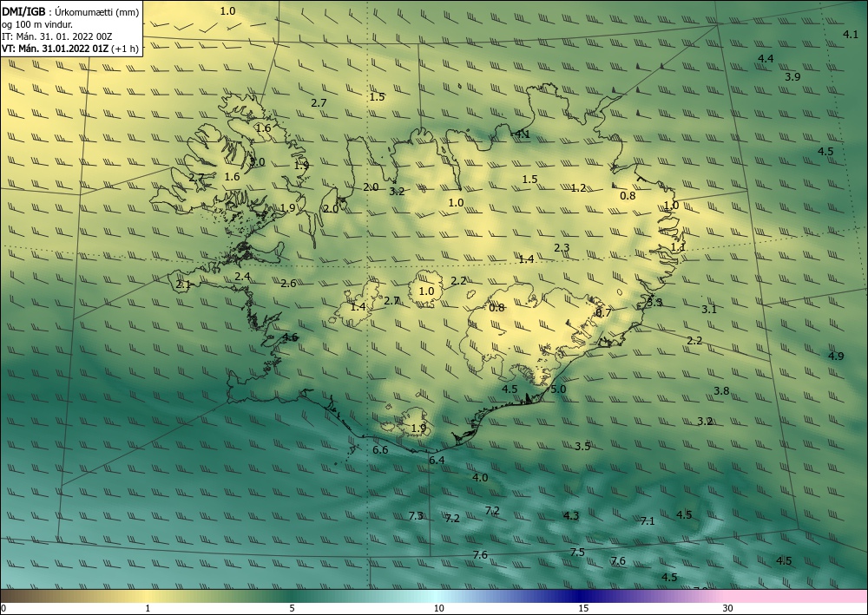Click the 1.1 value on the east coast
868x615 pixels.
coord(678,247)
